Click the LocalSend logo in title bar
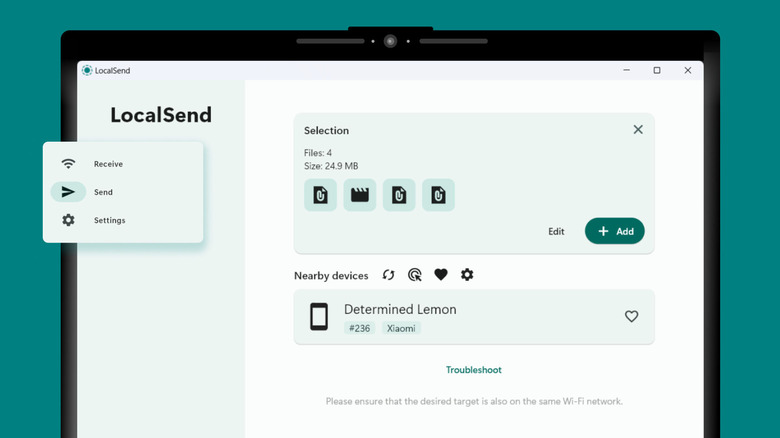This screenshot has width=780, height=438. (x=87, y=70)
